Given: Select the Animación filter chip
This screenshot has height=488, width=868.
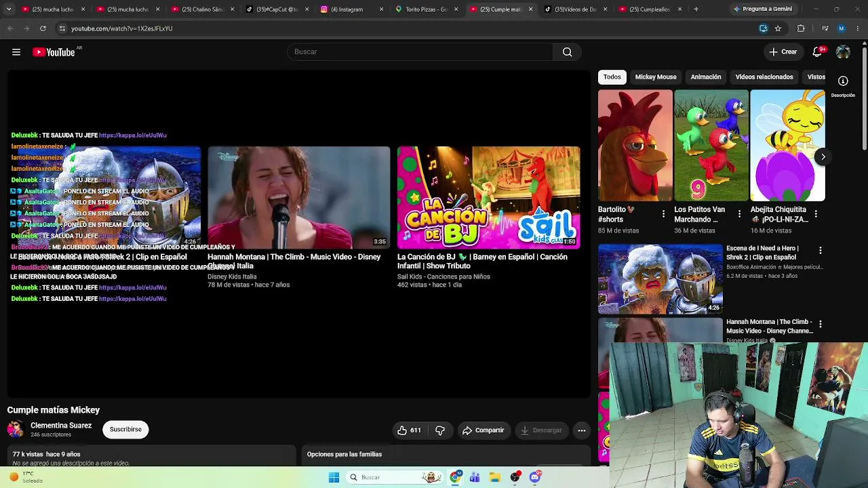Looking at the screenshot, I should coord(706,77).
